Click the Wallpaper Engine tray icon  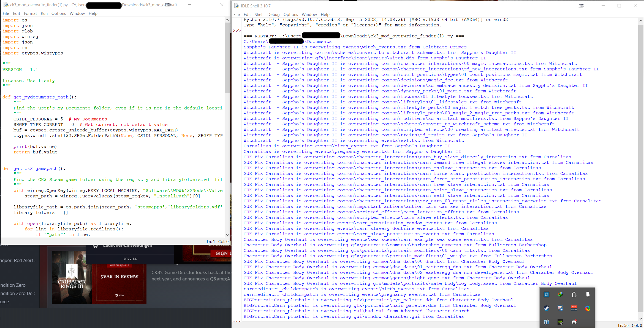coord(560,308)
